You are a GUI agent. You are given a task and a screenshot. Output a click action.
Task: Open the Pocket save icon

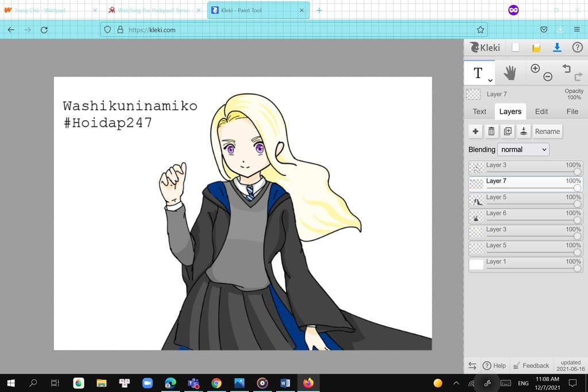coord(544,30)
